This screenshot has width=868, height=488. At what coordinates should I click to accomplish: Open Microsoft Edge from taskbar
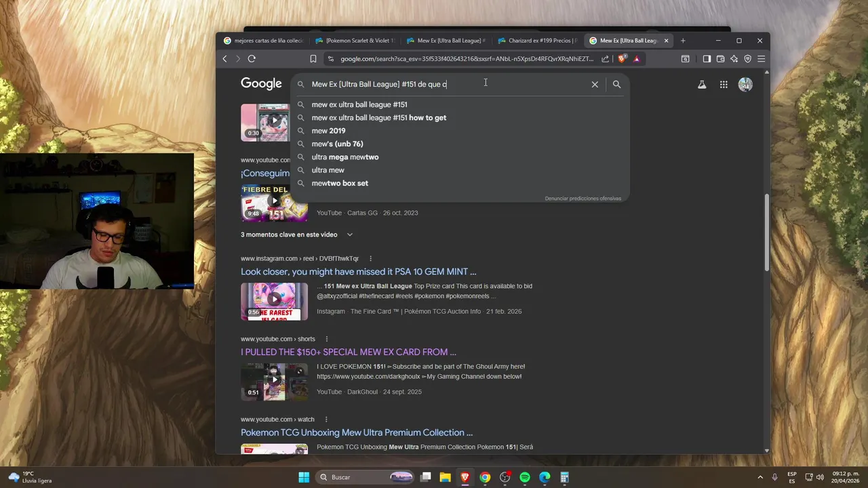[545, 477]
